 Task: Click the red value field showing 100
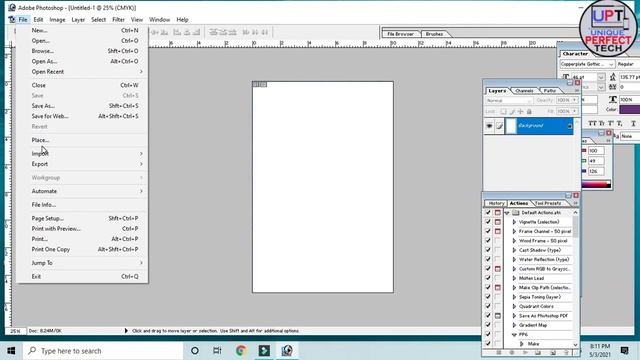point(596,151)
